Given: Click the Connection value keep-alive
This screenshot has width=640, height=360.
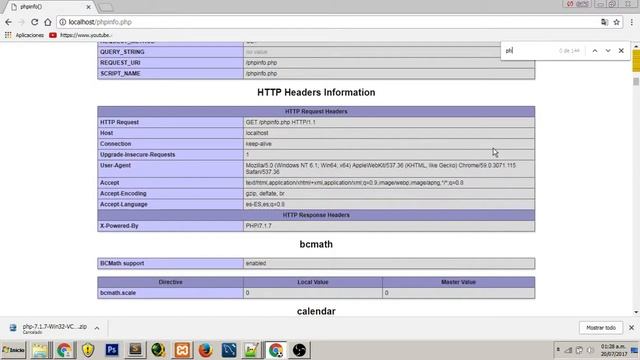Looking at the screenshot, I should coord(258,144).
